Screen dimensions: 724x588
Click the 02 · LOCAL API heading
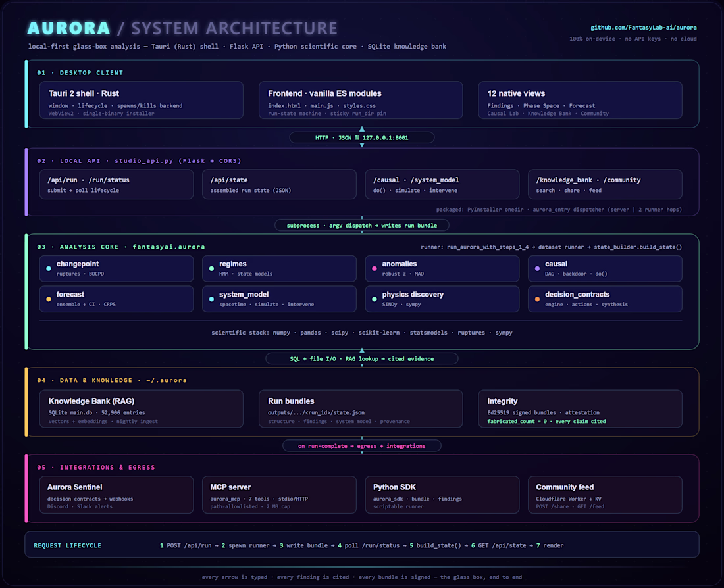tap(139, 160)
